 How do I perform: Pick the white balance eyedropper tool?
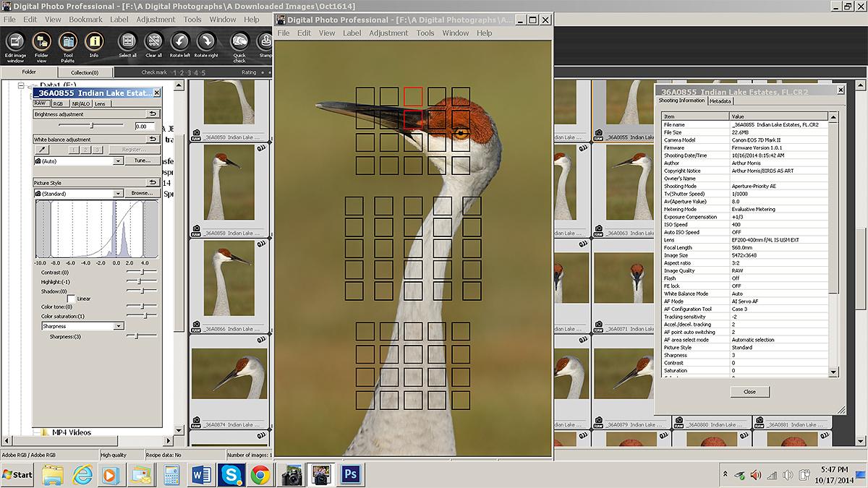tap(41, 150)
